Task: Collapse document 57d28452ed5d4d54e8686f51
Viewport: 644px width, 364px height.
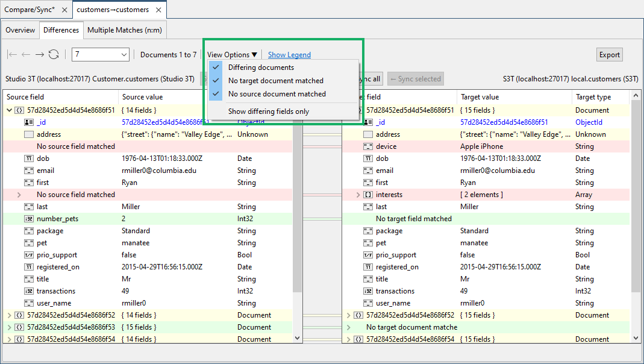Action: click(x=10, y=110)
